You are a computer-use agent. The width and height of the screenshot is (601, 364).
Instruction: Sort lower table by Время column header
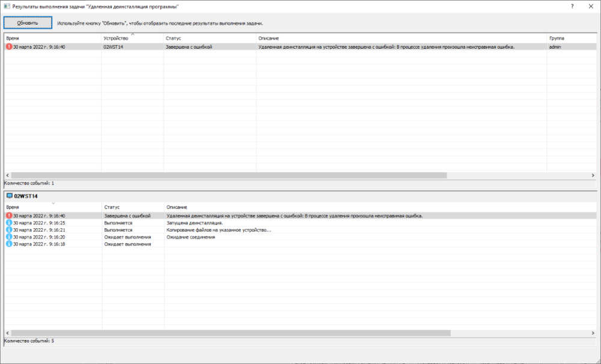coord(53,207)
